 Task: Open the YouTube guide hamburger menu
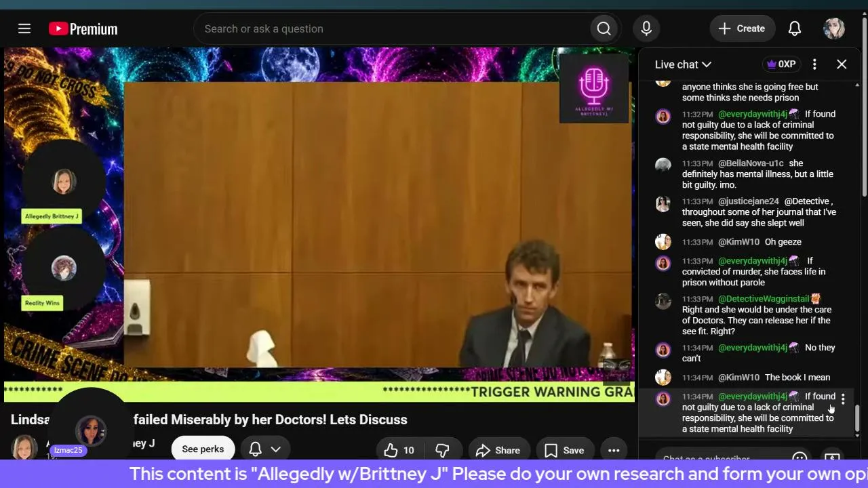tap(24, 28)
